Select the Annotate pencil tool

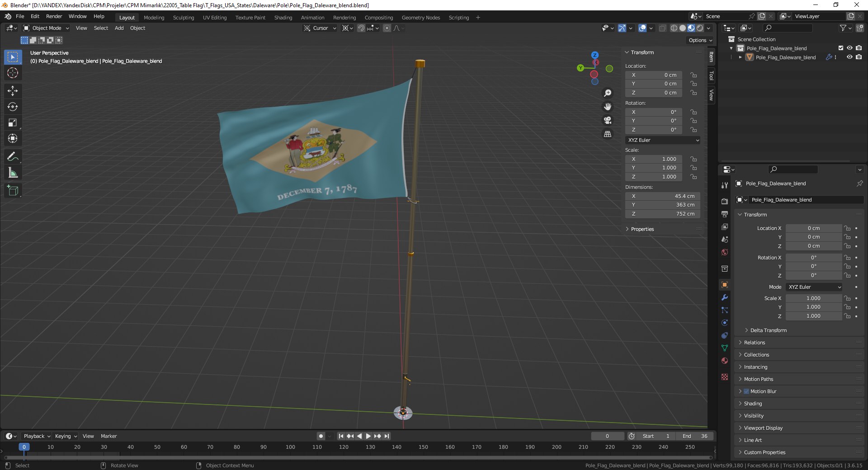coord(13,157)
